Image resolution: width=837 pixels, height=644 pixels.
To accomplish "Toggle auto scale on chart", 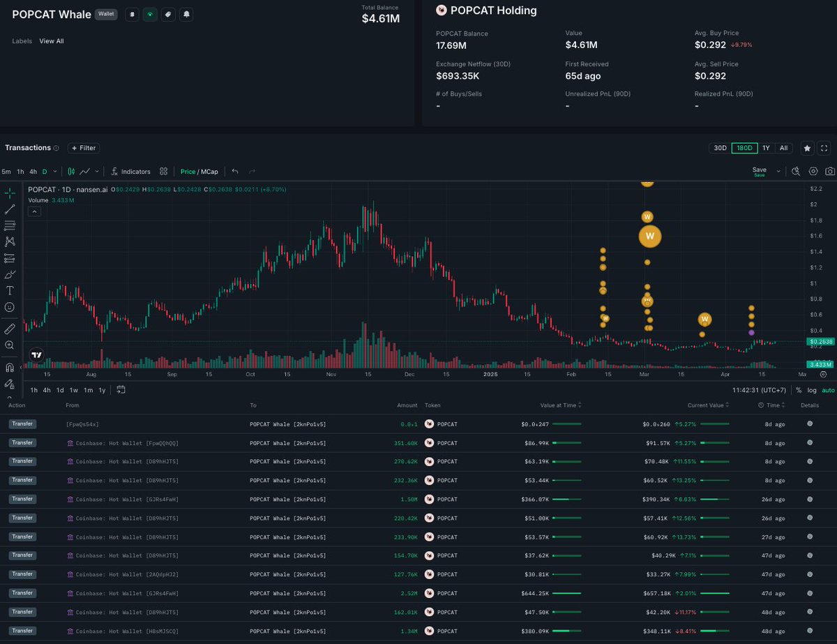I will pos(828,390).
